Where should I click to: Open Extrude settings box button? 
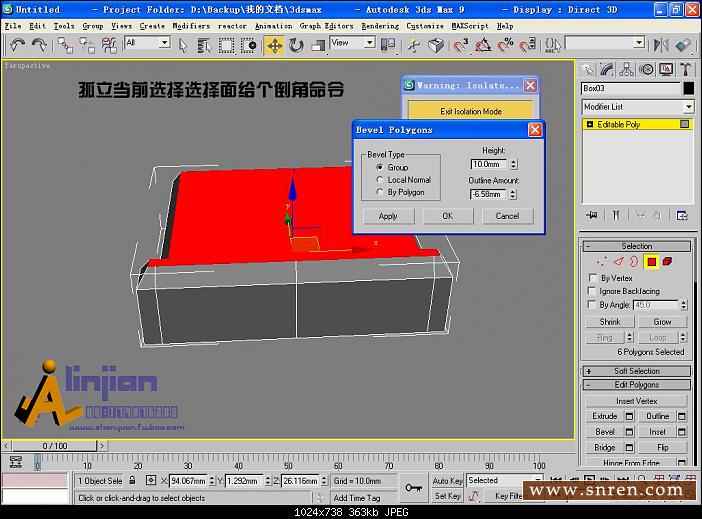point(629,416)
